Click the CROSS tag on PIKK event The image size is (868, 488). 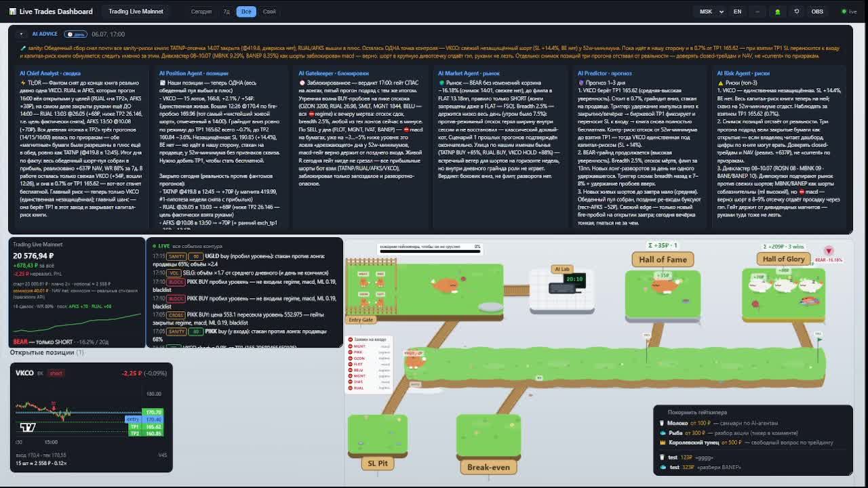tap(176, 315)
